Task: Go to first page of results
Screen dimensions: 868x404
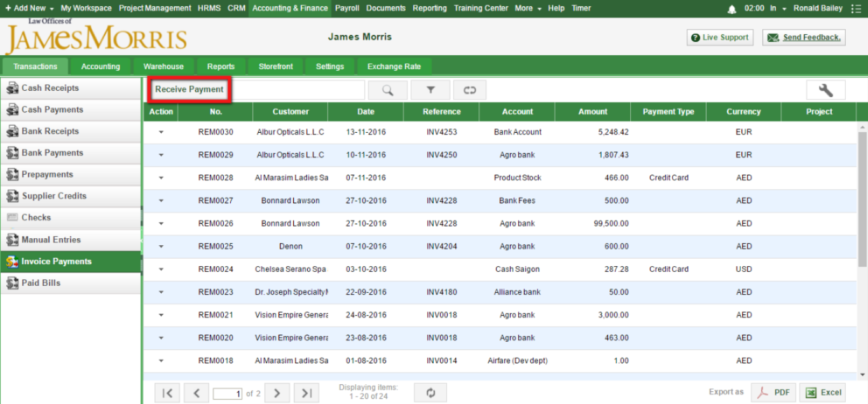Action: coord(167,393)
